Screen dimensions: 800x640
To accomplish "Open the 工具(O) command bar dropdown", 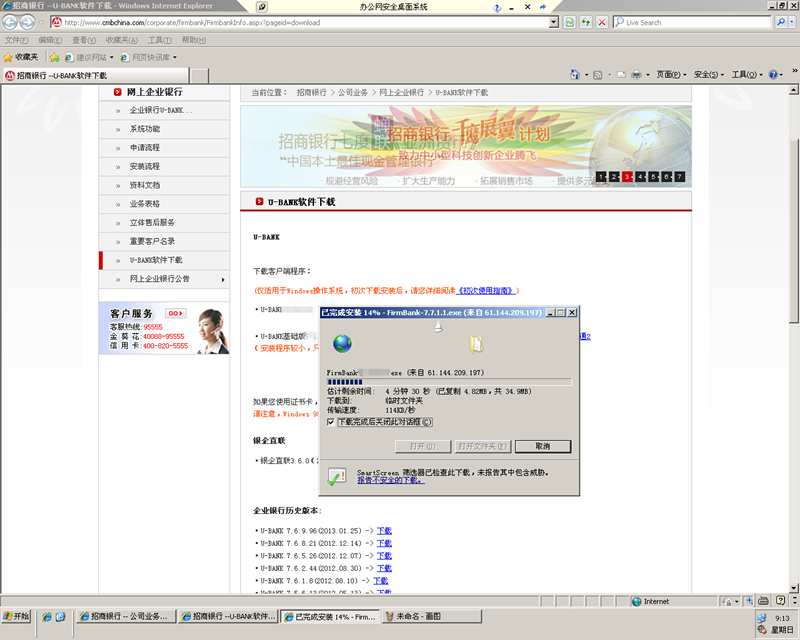I will point(747,75).
